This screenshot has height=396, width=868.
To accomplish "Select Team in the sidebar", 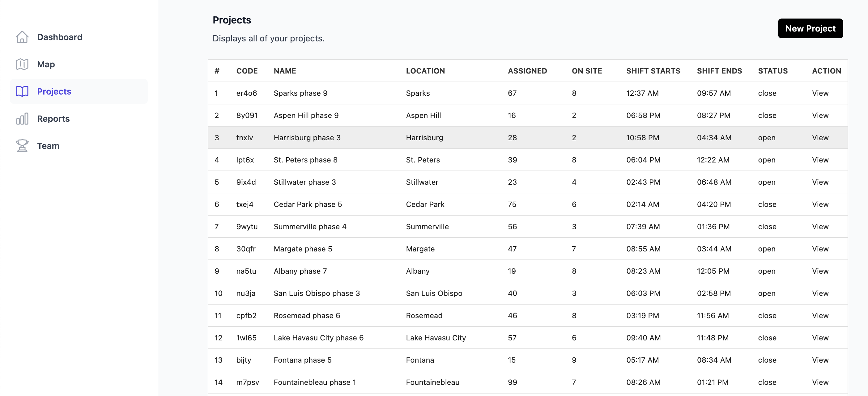I will 48,146.
